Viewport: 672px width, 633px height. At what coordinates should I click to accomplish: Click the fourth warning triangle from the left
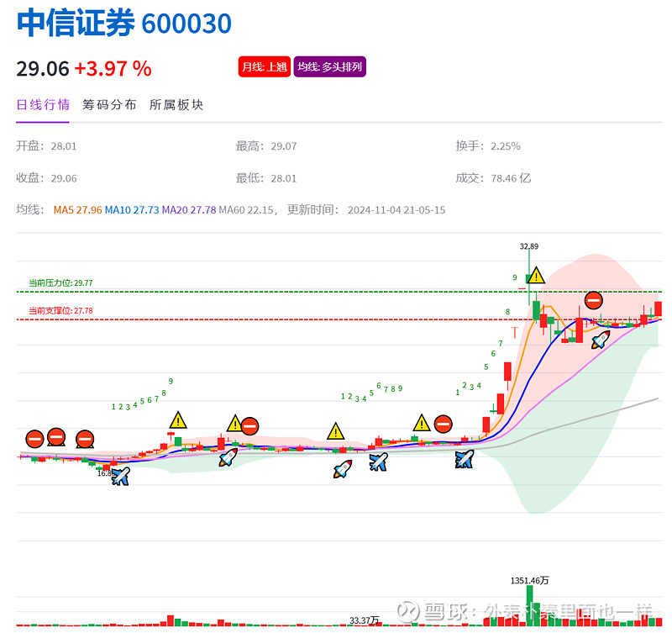[422, 423]
